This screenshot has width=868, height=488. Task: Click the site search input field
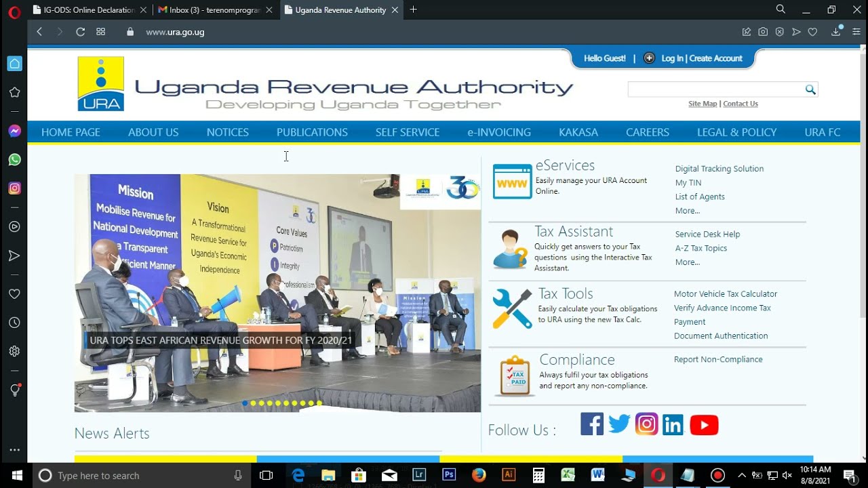coord(715,89)
